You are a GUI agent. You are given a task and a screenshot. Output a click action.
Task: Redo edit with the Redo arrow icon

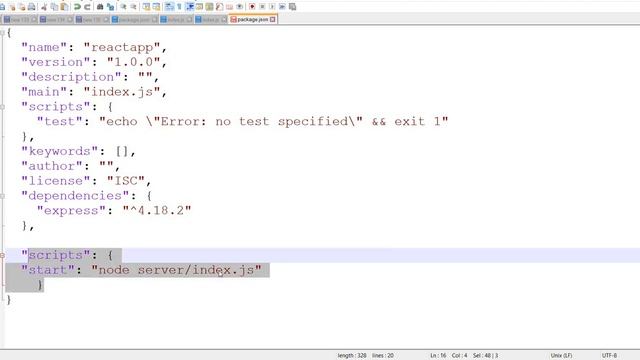(87, 7)
